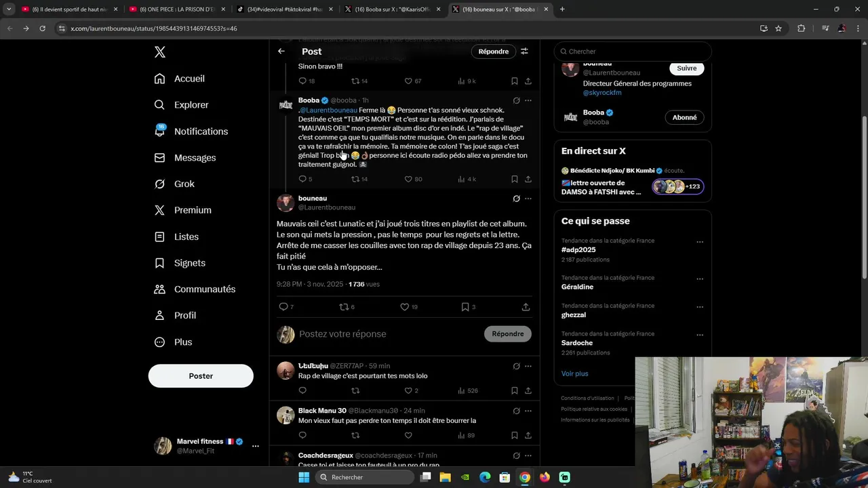Switch to Booba sur X tab
Screen dimensions: 868x488
pos(392,9)
